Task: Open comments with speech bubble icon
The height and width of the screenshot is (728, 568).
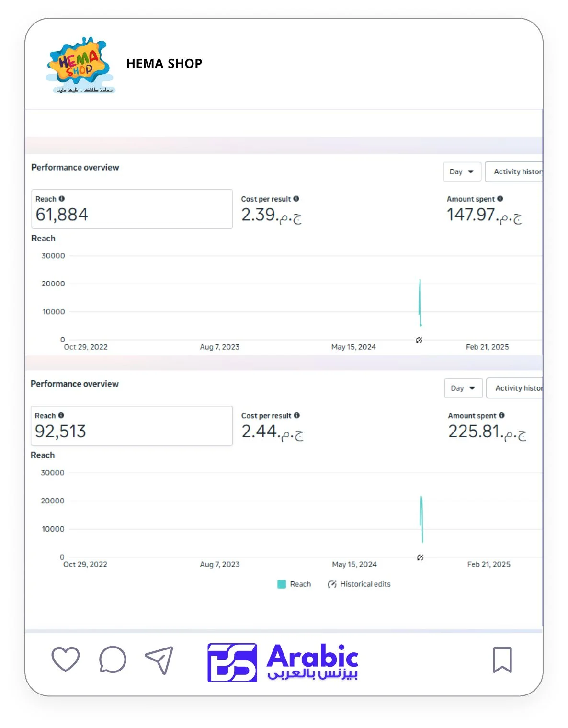Action: (113, 660)
